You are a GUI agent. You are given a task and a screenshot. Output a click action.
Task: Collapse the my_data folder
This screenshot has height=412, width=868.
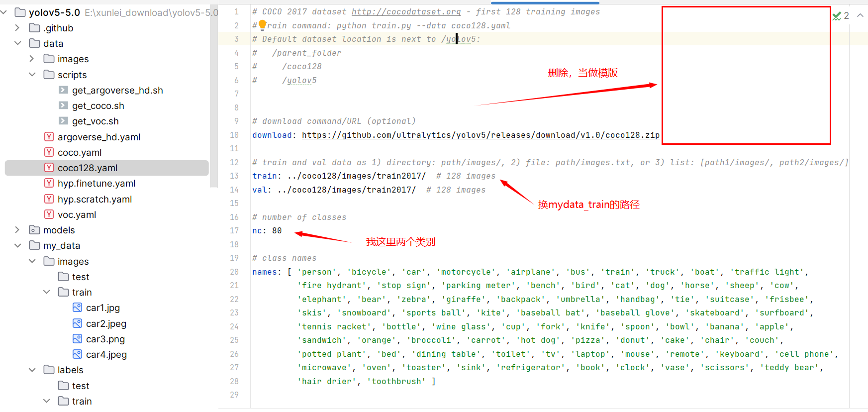coord(18,245)
